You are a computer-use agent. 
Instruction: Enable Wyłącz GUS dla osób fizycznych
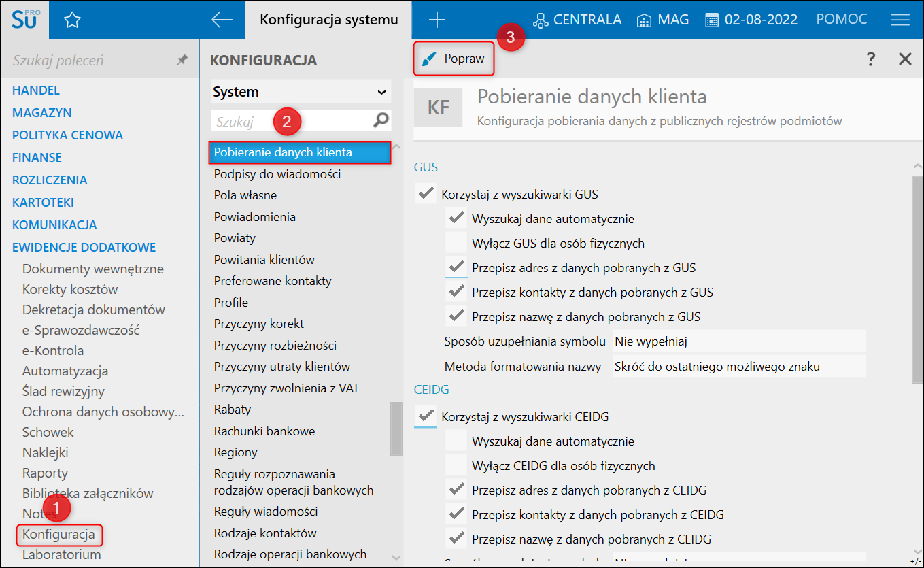click(456, 243)
